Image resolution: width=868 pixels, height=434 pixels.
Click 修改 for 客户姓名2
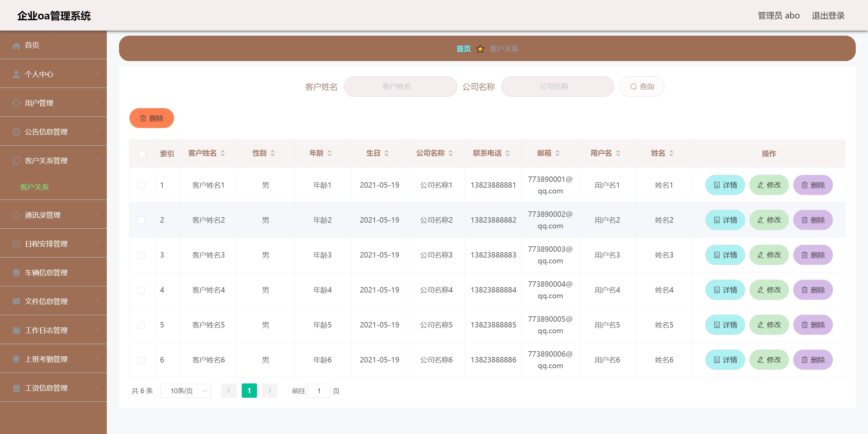769,220
